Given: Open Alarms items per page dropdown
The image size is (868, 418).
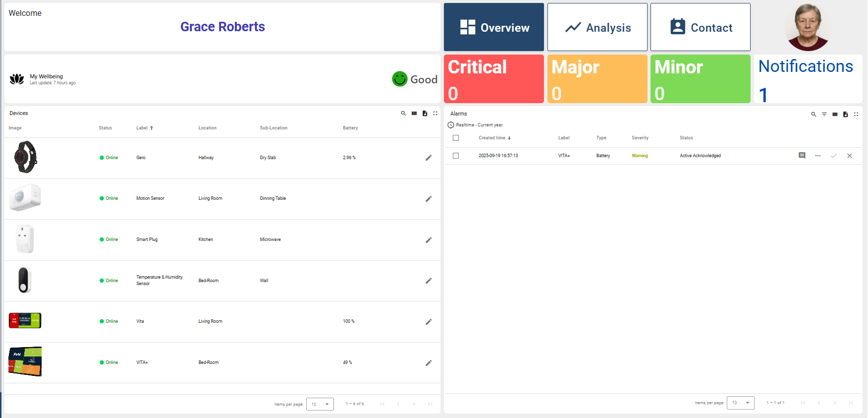Looking at the screenshot, I should [x=740, y=403].
